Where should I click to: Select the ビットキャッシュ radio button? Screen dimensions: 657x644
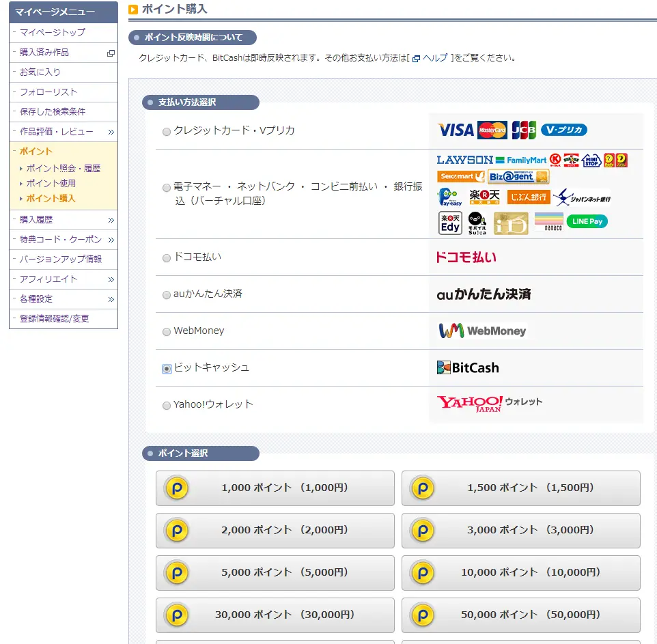(167, 368)
